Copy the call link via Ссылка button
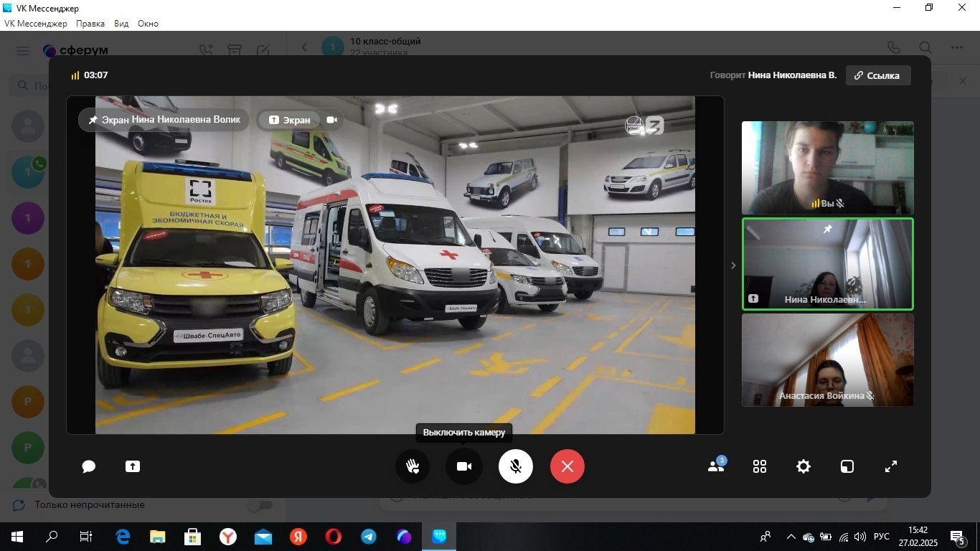 pos(878,75)
